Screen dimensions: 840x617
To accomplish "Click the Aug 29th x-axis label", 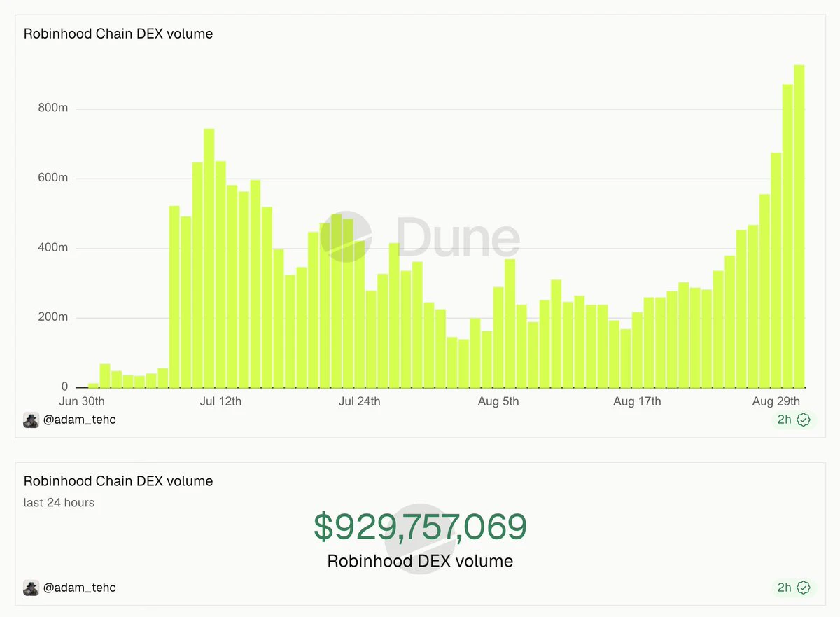I will click(x=776, y=401).
